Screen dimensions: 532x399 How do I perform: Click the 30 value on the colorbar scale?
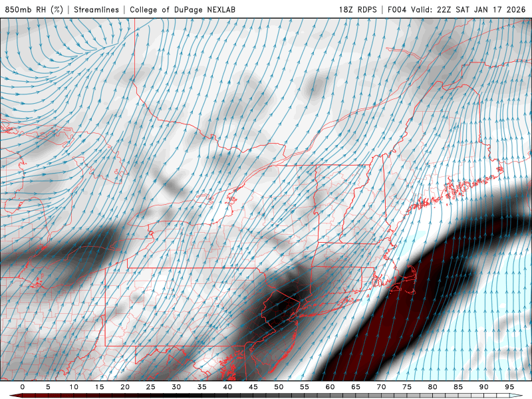(x=176, y=387)
